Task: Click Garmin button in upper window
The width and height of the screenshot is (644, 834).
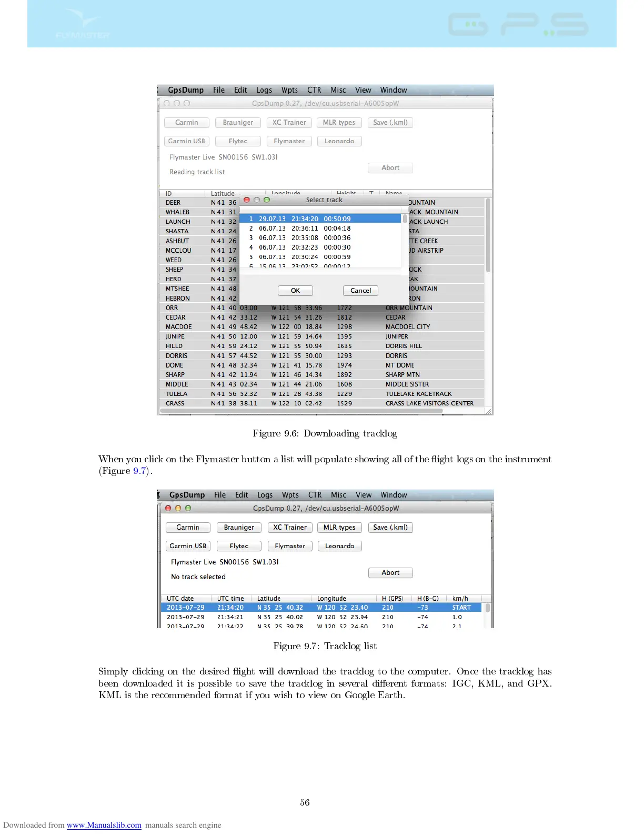Action: (187, 123)
